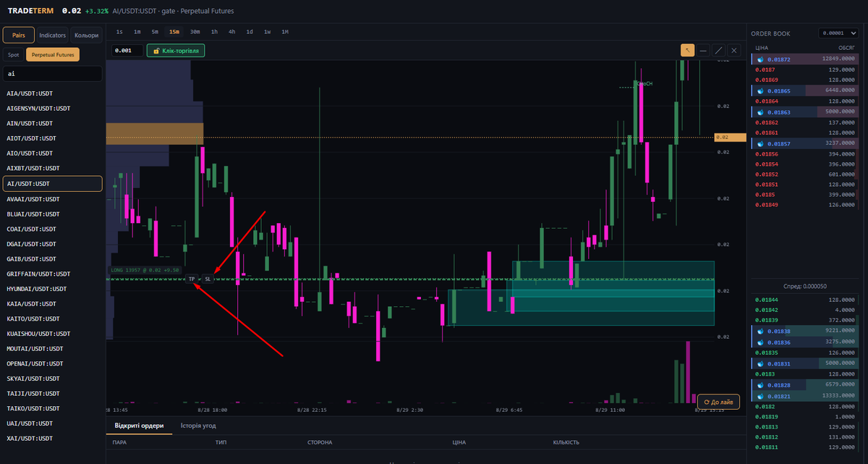The width and height of the screenshot is (868, 464).
Task: Select AIA/USDT:USDT pair
Action: pos(53,93)
